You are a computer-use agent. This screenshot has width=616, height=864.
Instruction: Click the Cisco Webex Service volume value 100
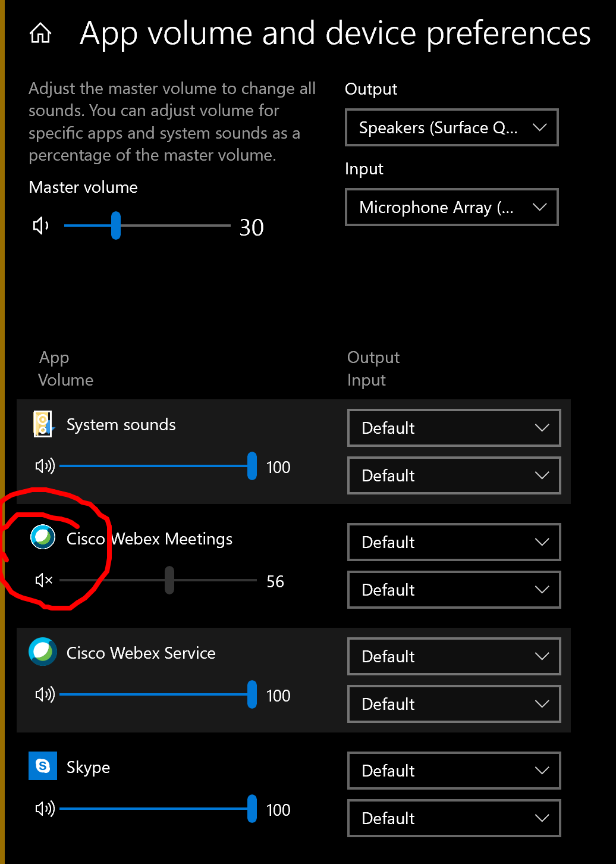(x=278, y=696)
